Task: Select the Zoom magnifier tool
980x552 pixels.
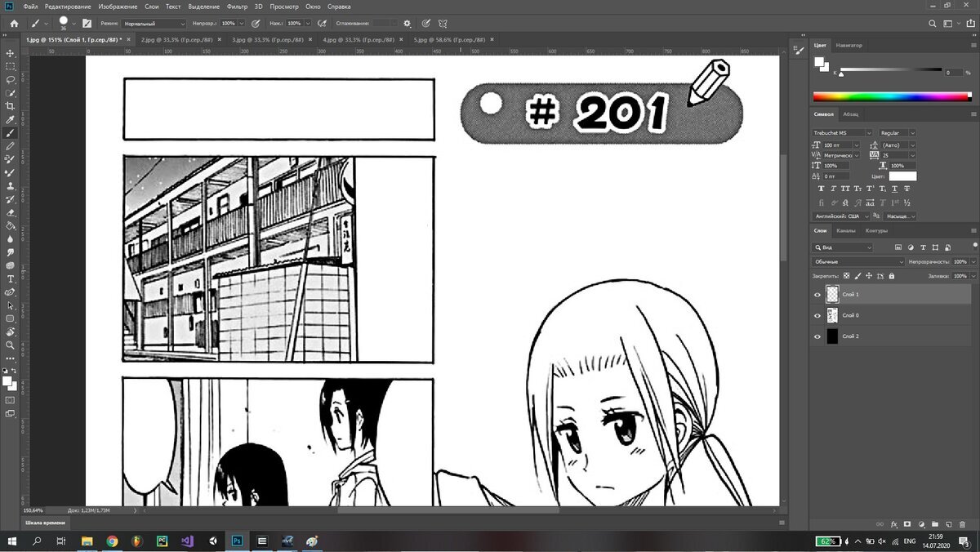Action: click(x=11, y=345)
